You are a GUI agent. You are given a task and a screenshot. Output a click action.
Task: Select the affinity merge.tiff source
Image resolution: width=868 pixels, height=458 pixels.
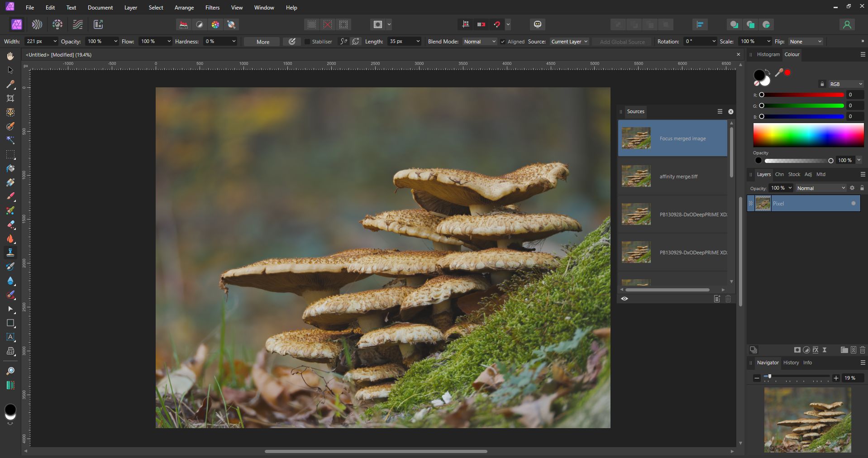click(x=672, y=177)
